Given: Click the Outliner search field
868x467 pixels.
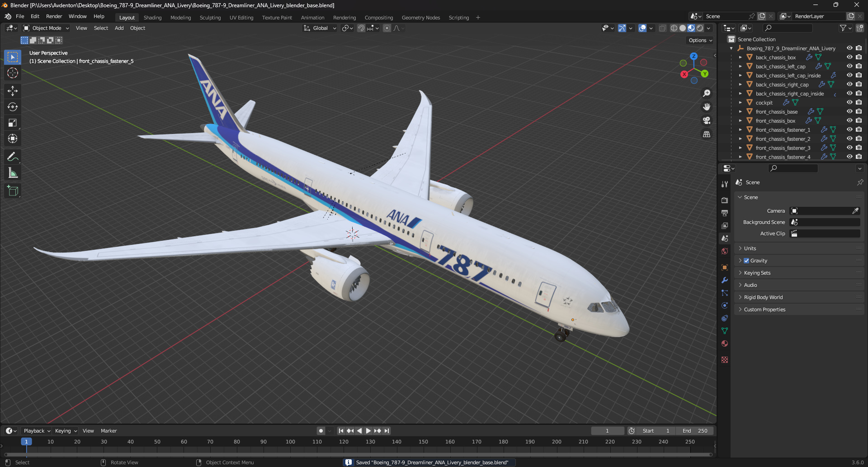Looking at the screenshot, I should 787,28.
